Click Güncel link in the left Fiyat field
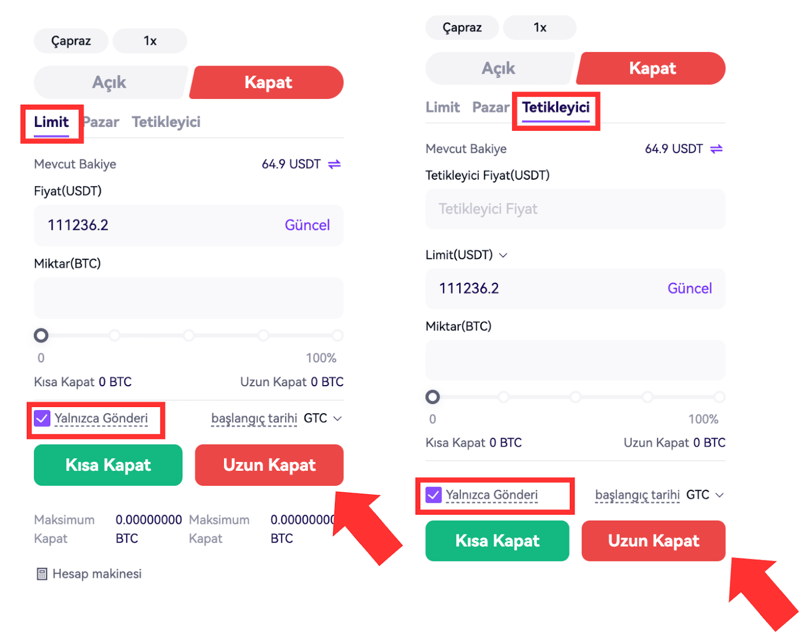 (307, 225)
